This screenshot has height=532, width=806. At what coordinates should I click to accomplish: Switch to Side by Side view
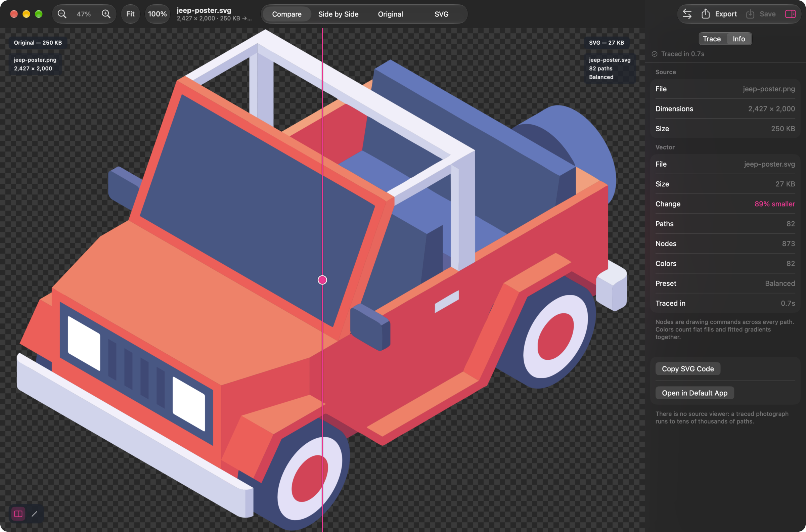338,14
